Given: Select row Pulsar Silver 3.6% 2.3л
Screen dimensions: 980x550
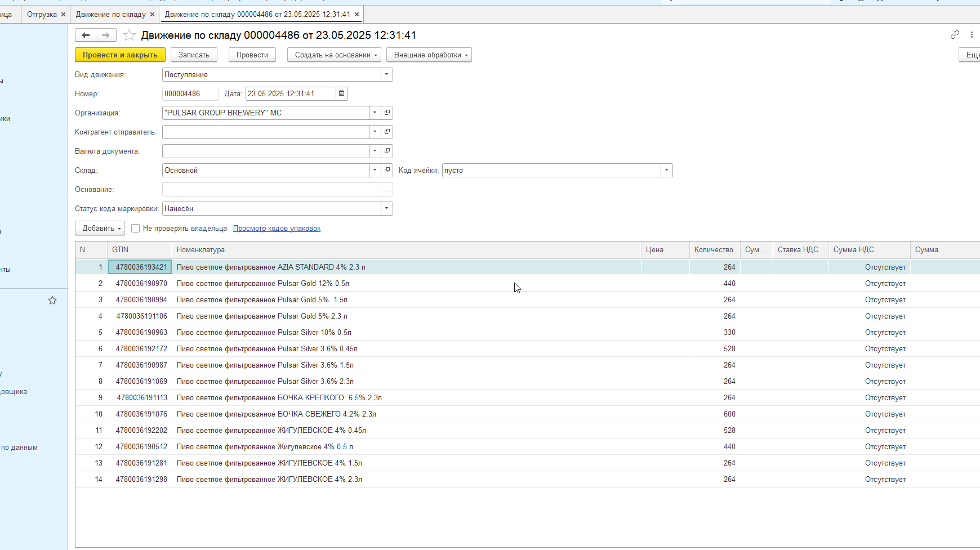Looking at the screenshot, I should [527, 381].
